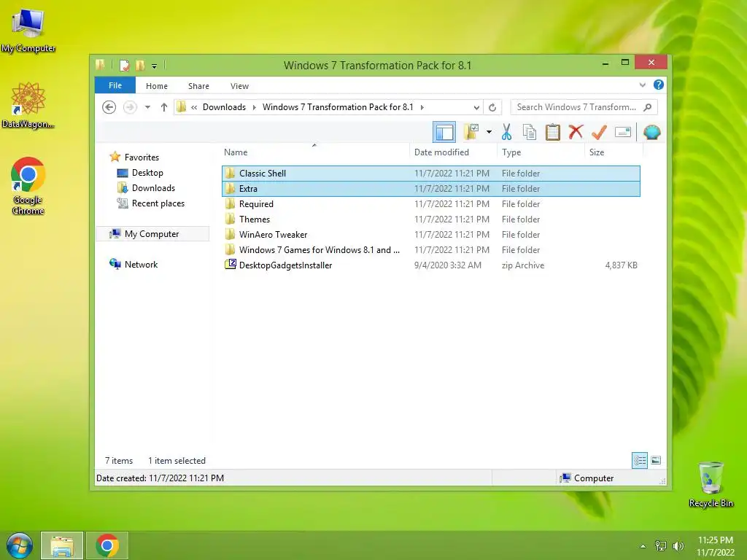747x560 pixels.
Task: Select My Computer in the navigation pane
Action: [x=152, y=234]
